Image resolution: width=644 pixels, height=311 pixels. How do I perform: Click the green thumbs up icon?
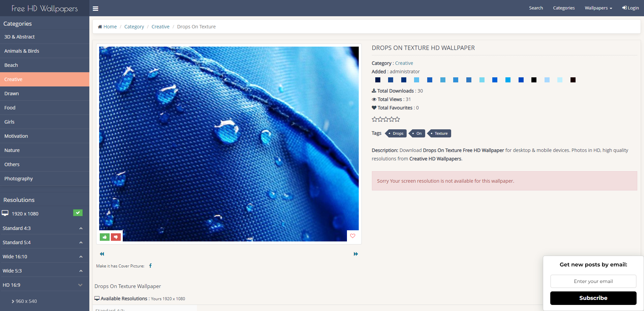tap(105, 237)
